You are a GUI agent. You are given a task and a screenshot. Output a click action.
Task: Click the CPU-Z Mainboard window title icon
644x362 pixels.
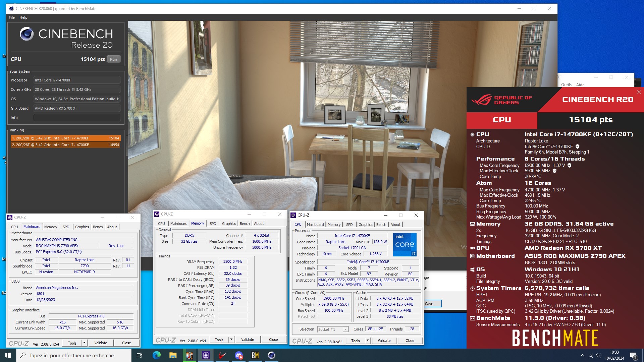pyautogui.click(x=10, y=218)
